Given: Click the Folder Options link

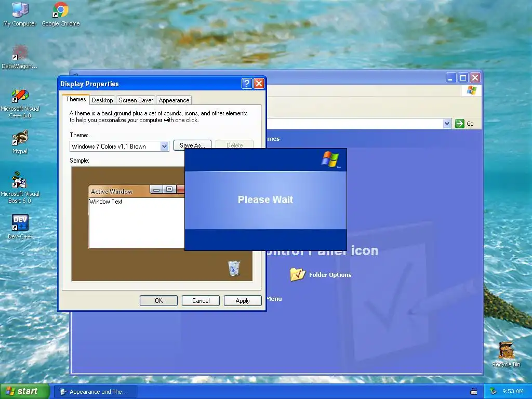Looking at the screenshot, I should pyautogui.click(x=330, y=275).
